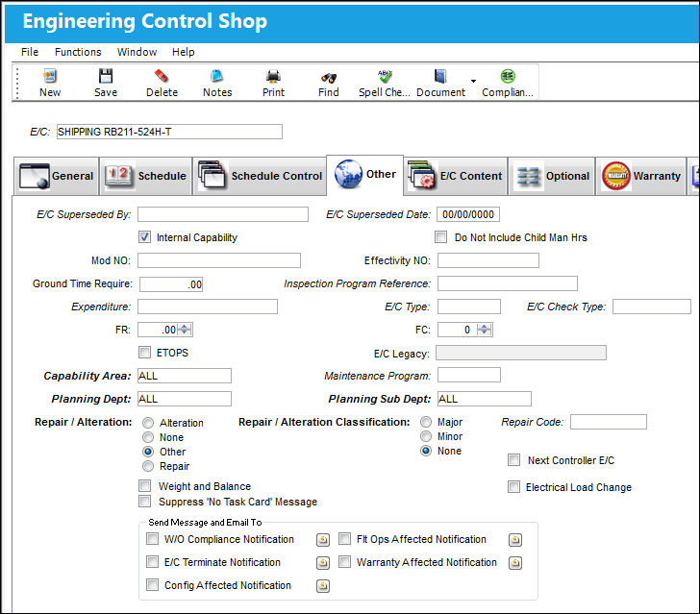Switch to the Optional tab
The image size is (700, 614).
coord(552,176)
